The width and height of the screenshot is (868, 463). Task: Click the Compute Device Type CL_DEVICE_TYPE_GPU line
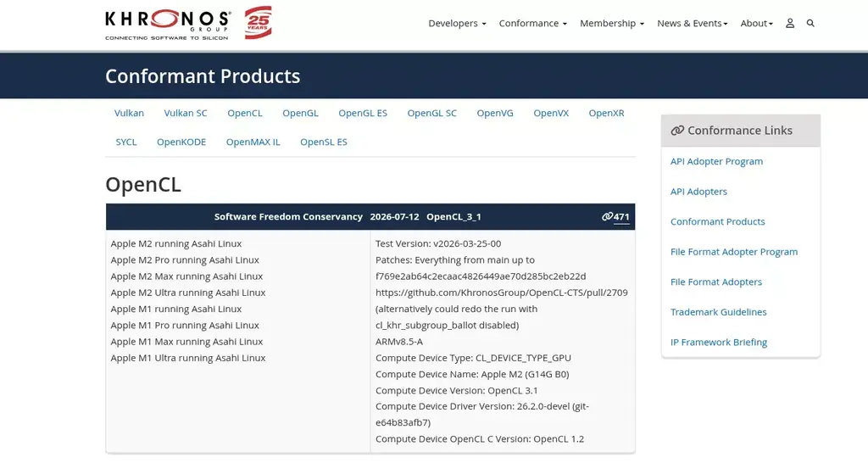[x=473, y=358]
